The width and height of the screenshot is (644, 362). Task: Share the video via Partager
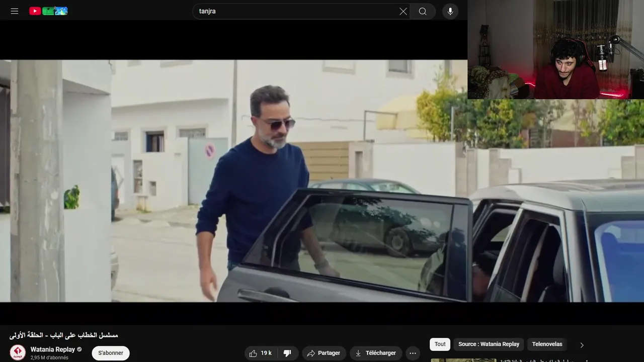click(324, 353)
